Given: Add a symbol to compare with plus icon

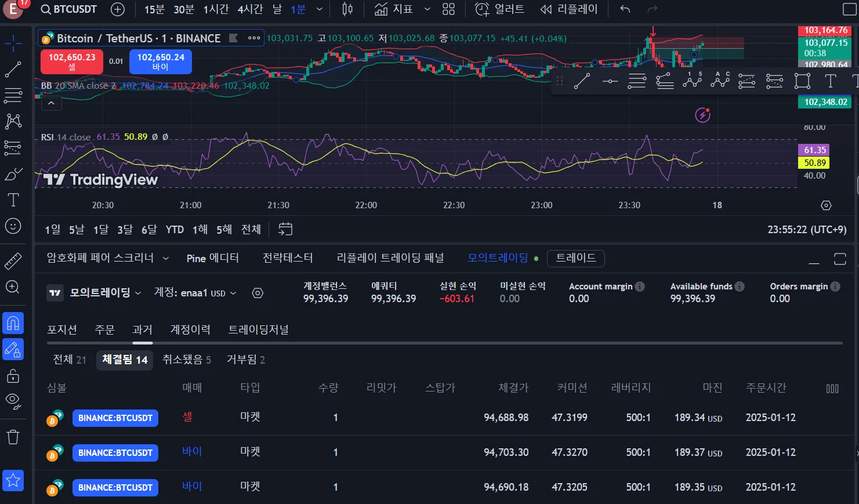Looking at the screenshot, I should point(118,9).
